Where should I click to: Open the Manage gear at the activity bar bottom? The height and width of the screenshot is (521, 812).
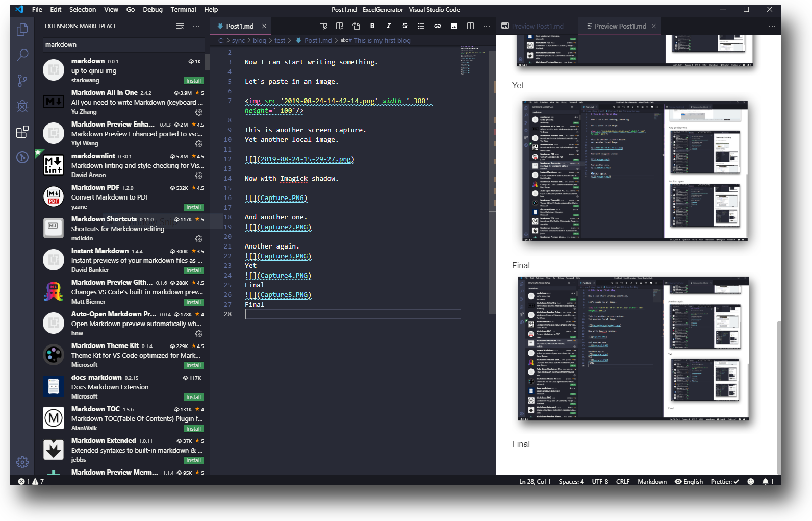(x=22, y=462)
